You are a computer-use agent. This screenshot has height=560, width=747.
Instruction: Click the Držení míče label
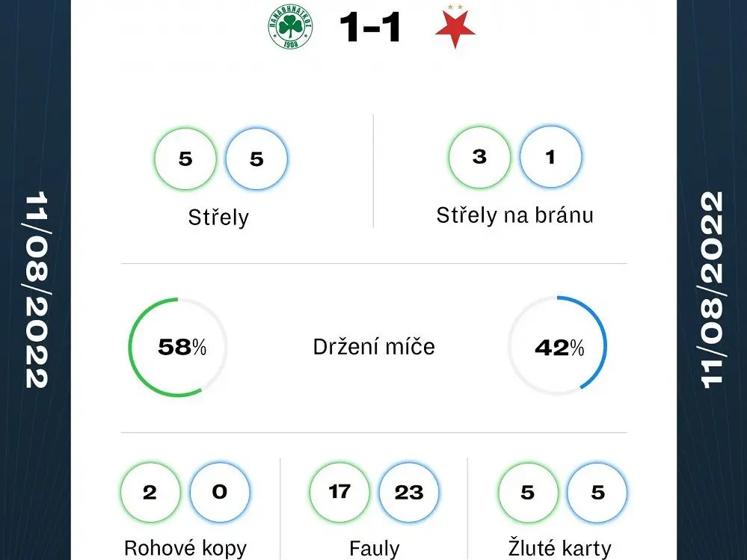[x=374, y=347]
